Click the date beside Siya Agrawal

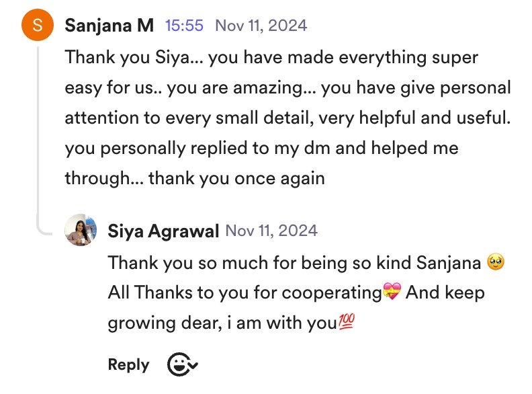click(271, 231)
